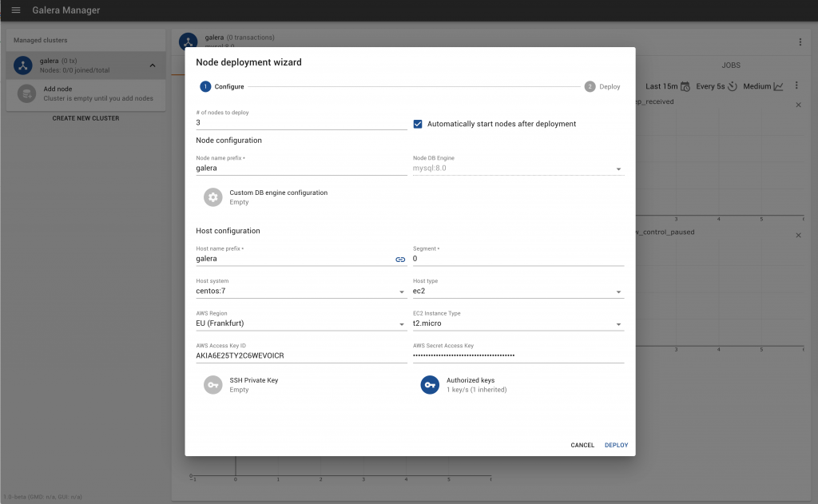
Task: Open the Host system dropdown
Action: click(301, 292)
